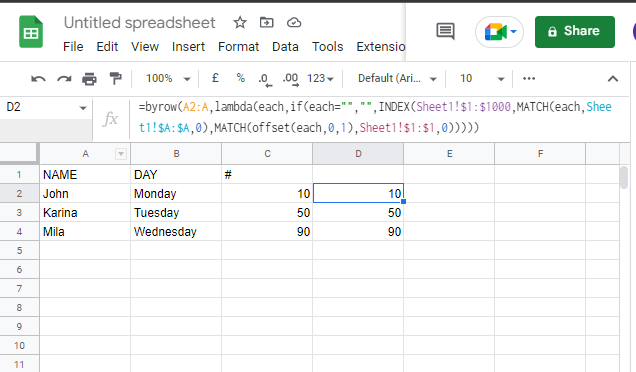Select cell Tuesday
This screenshot has height=372, width=636.
click(x=176, y=213)
